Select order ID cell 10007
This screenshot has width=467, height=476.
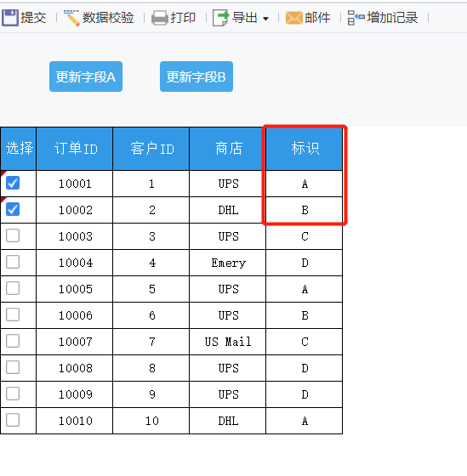click(x=75, y=342)
